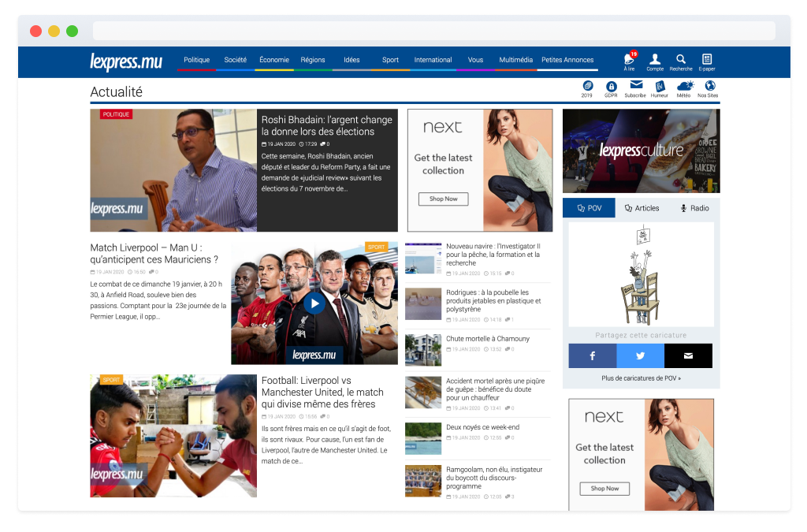This screenshot has height=532, width=807.
Task: Share caricature on Twitter
Action: tap(640, 356)
